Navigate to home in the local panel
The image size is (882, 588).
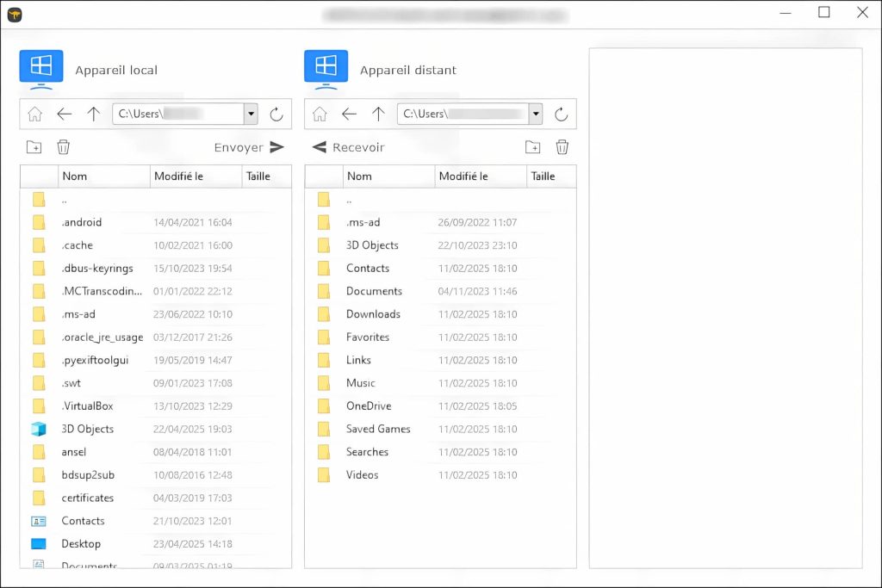pos(33,113)
